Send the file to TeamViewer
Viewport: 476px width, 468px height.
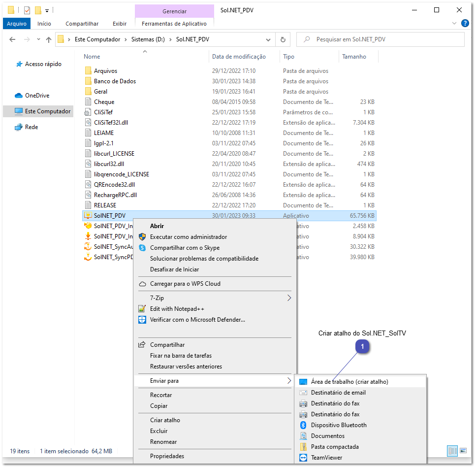click(327, 457)
